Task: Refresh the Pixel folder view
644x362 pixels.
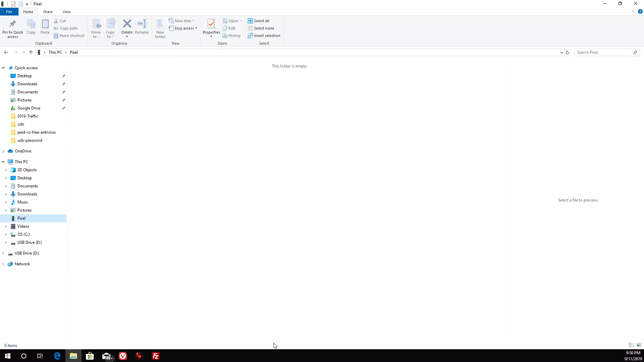Action: click(567, 52)
